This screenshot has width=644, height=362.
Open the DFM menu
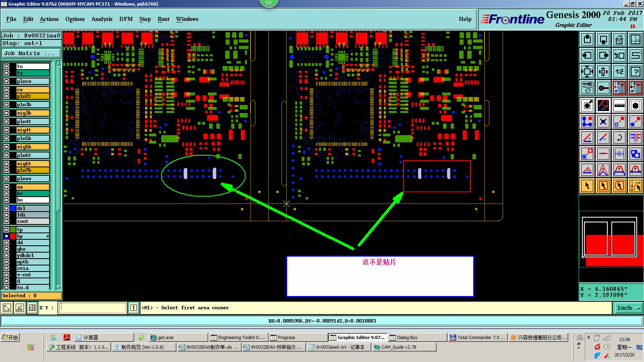126,19
